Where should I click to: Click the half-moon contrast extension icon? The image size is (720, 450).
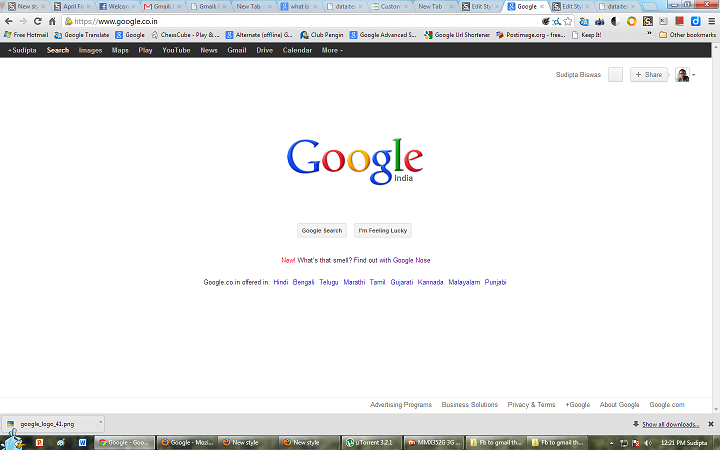[x=615, y=21]
